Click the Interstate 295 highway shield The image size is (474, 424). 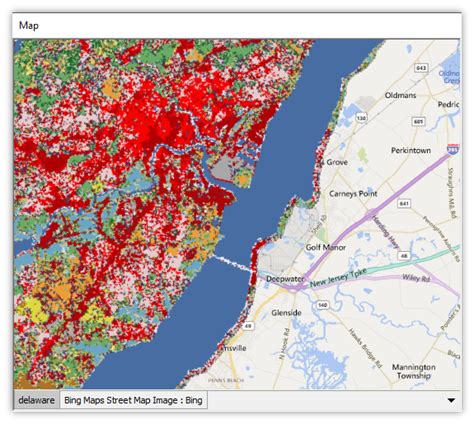click(453, 149)
